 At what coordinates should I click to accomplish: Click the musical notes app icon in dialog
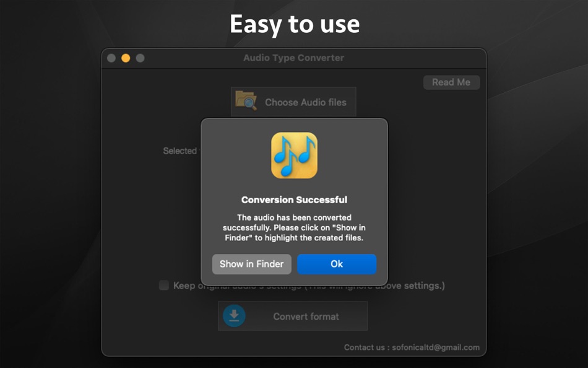(x=294, y=156)
